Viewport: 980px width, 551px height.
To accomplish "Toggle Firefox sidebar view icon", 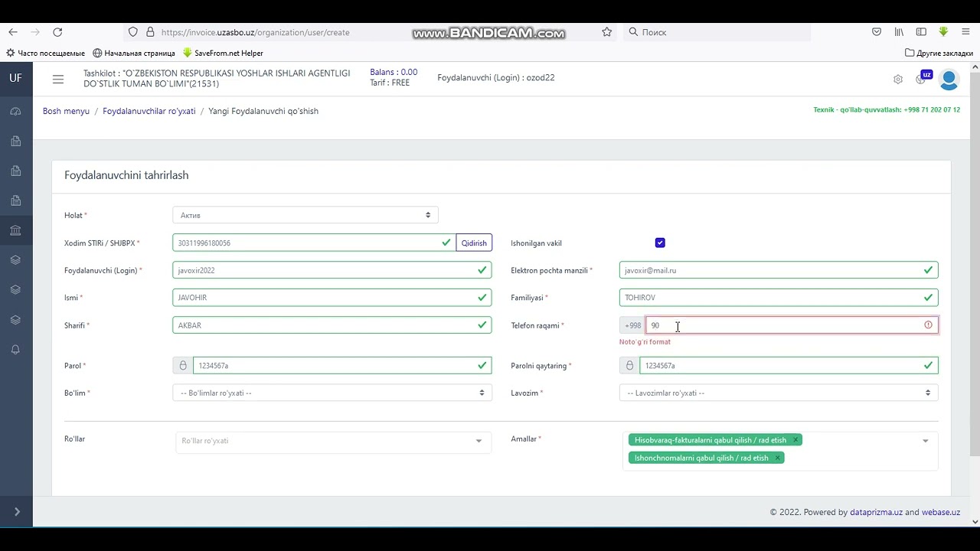I will pos(921,32).
